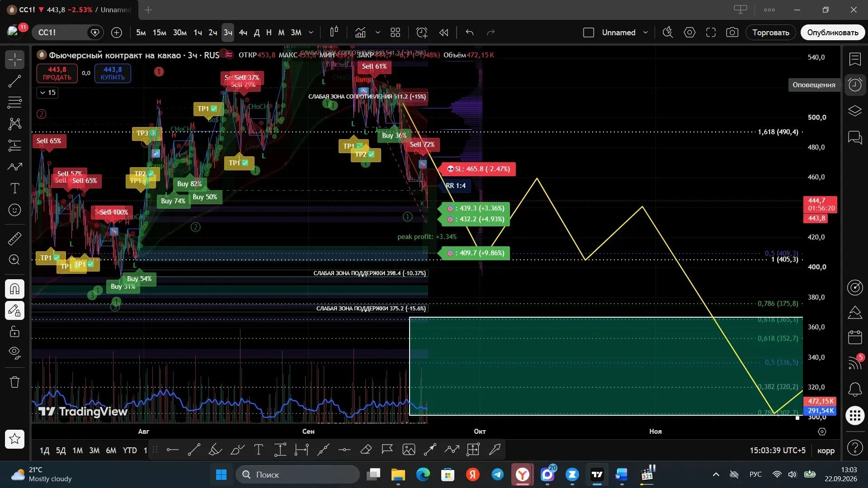Select the crosshair cursor tool
This screenshot has height=488, width=868.
15,60
